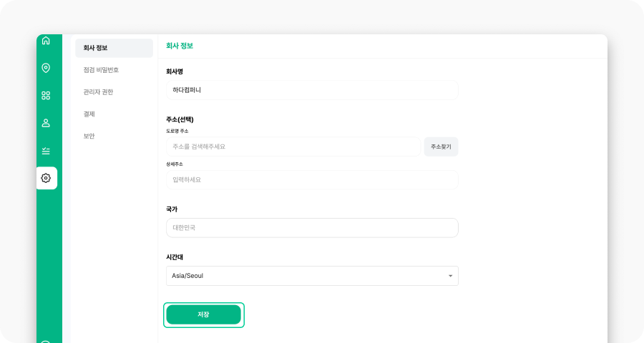Click the 주소찾기 button
Viewport: 644px width, 343px height.
point(441,146)
